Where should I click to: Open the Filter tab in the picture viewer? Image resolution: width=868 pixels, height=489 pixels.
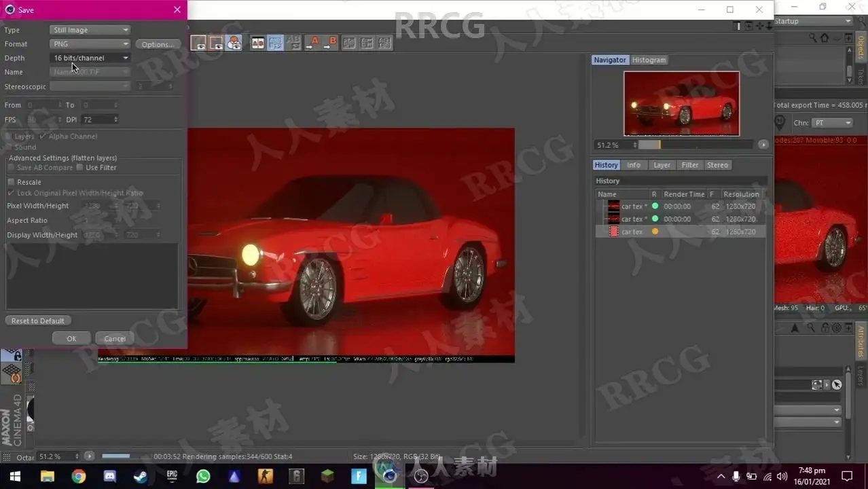tap(689, 165)
